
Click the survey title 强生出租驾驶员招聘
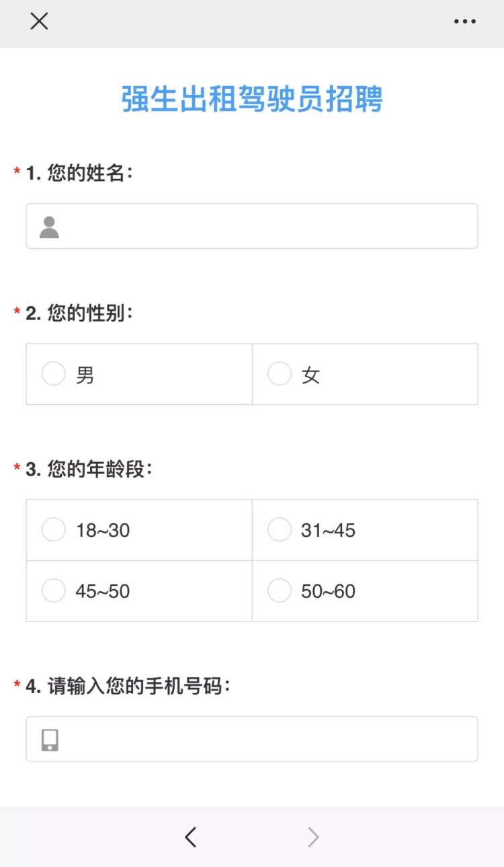252,98
